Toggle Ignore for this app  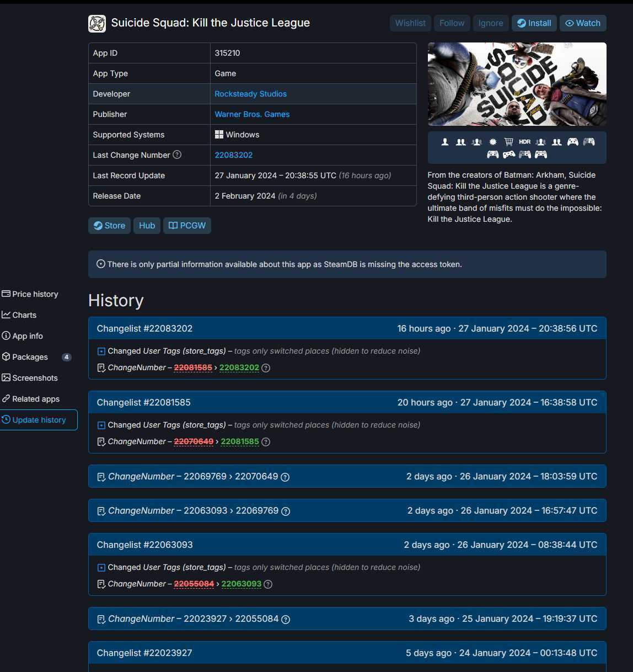point(490,23)
